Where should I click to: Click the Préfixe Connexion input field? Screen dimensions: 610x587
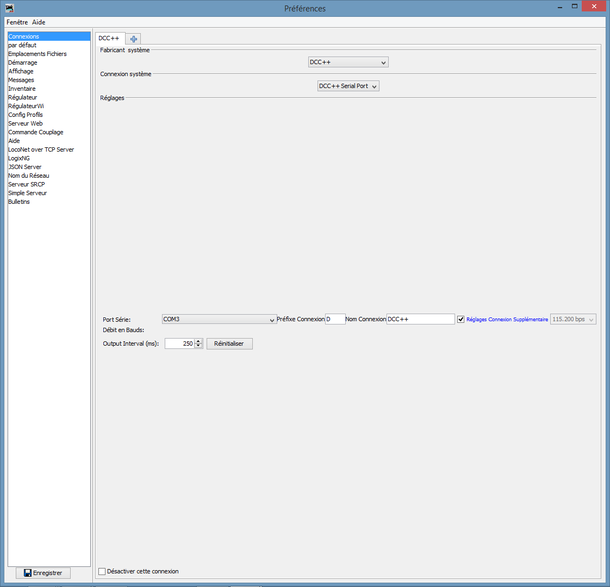(335, 319)
